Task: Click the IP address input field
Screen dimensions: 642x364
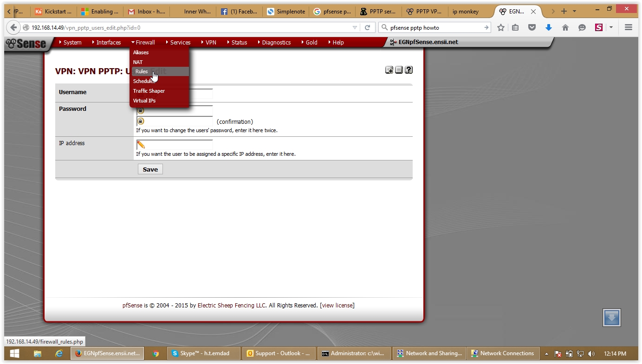Action: pyautogui.click(x=175, y=145)
